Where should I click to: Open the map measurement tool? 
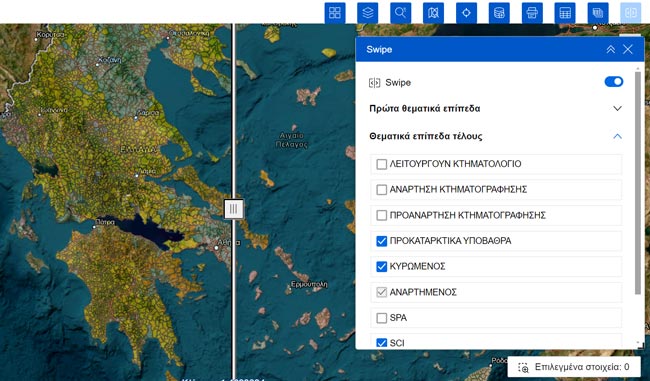(x=433, y=12)
